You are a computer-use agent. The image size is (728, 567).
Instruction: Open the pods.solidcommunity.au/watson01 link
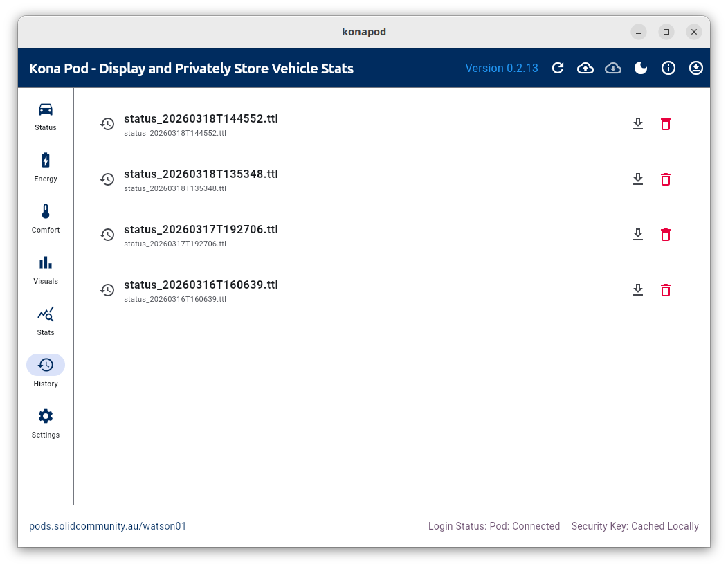coord(108,526)
